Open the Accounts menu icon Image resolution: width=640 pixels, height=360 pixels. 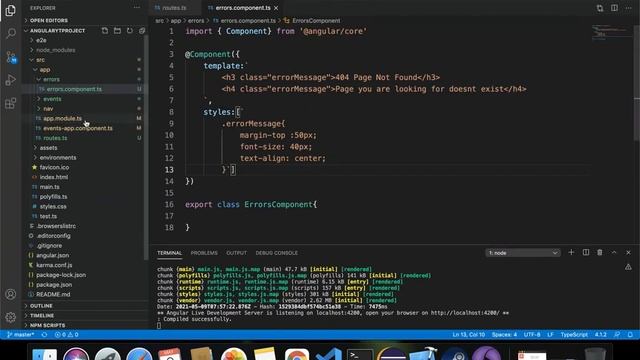(11, 294)
